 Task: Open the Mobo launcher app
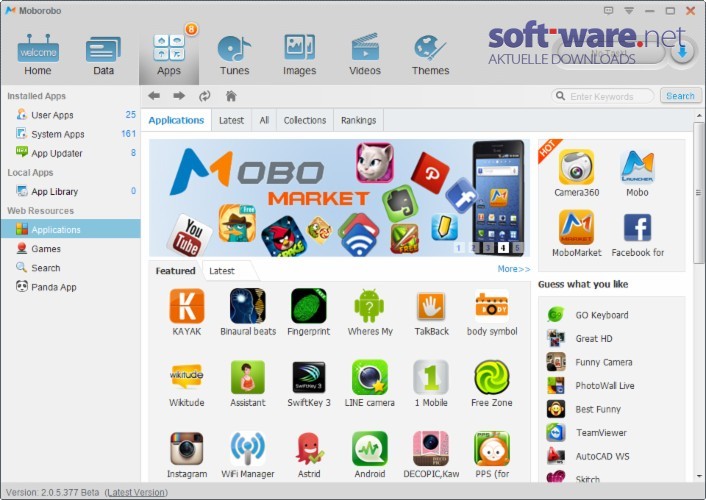(637, 167)
